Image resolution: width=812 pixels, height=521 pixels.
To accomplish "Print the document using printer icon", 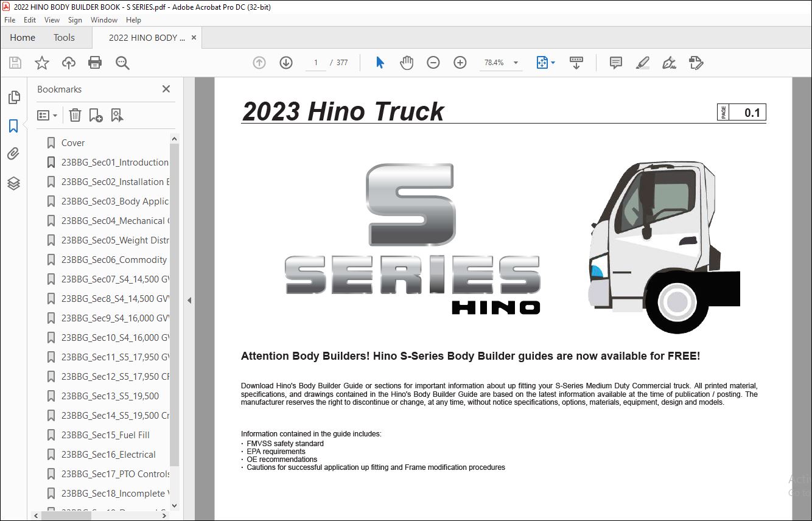I will [x=95, y=63].
